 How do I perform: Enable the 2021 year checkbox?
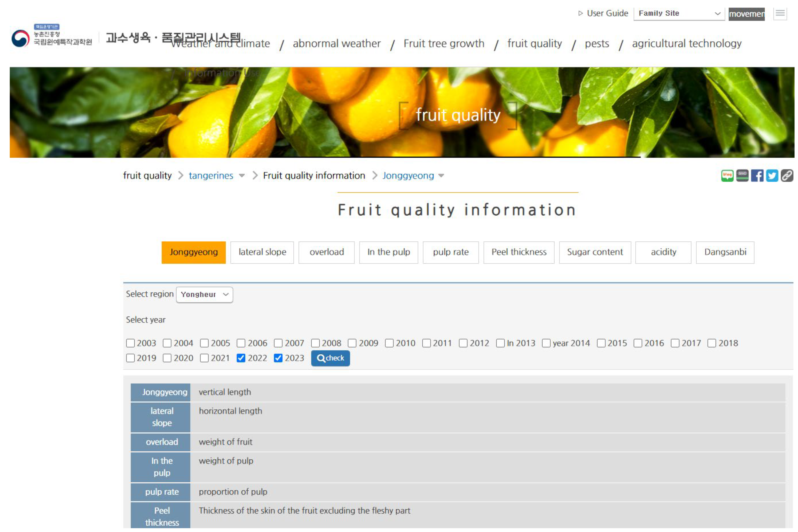point(204,358)
